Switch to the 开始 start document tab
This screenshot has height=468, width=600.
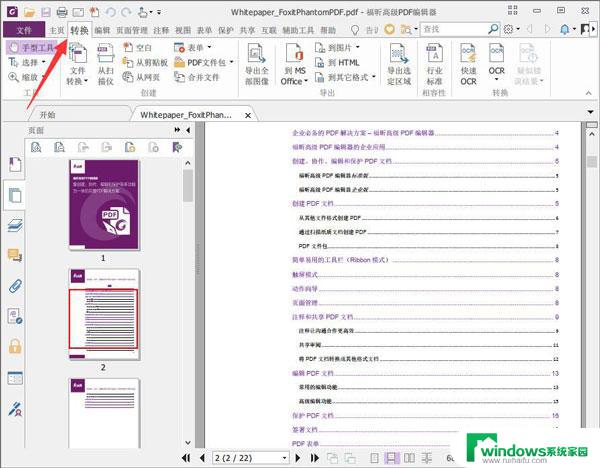coord(47,115)
